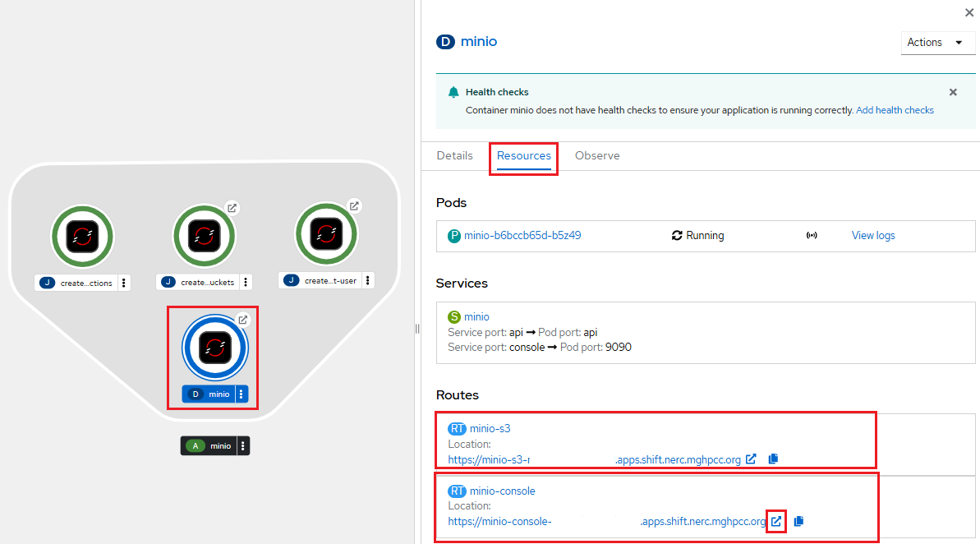Dismiss the Health checks alert

(953, 92)
